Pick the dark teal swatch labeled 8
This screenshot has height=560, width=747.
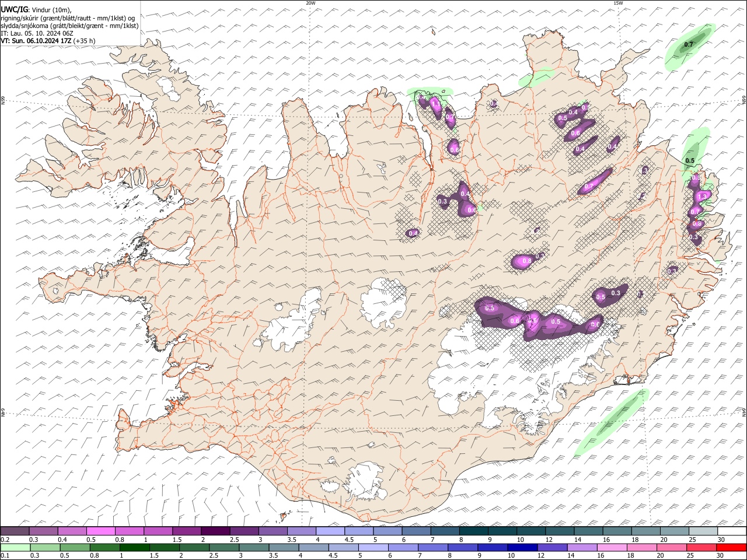click(x=474, y=531)
